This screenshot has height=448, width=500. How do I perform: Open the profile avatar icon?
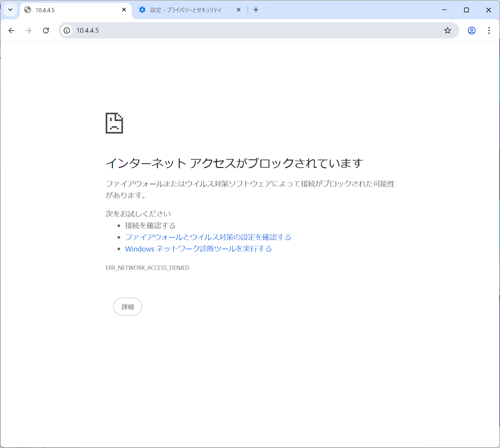[472, 30]
